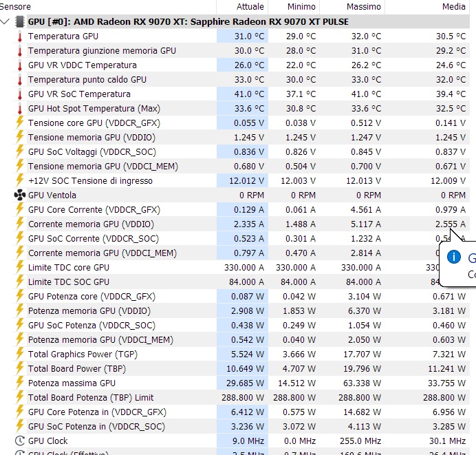The height and width of the screenshot is (455, 476).
Task: Click lightning icon for +12V SOC Tensione di ingresso
Action: [x=20, y=180]
